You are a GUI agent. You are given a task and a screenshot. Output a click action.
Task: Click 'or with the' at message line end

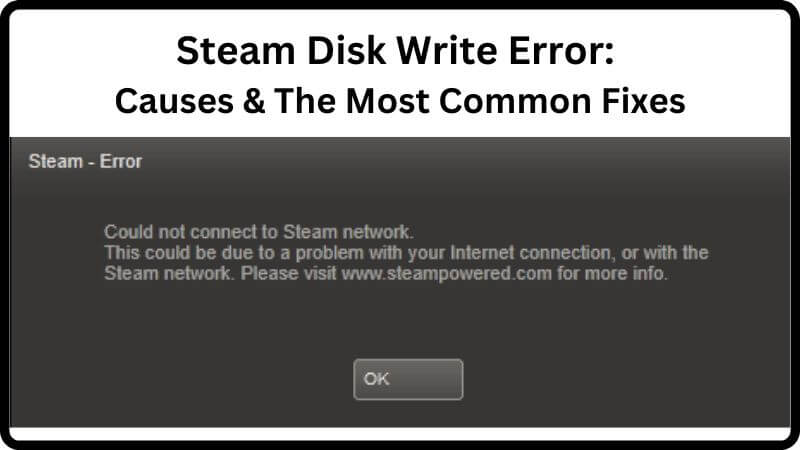tap(665, 253)
